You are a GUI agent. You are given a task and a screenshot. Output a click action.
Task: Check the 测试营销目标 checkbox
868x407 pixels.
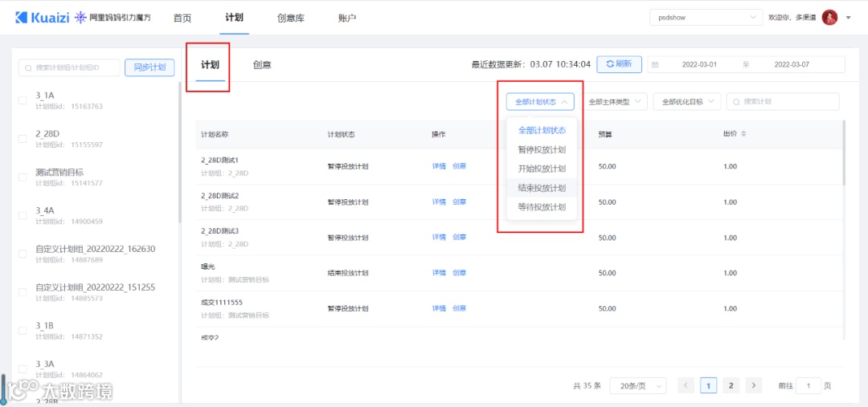(x=23, y=177)
